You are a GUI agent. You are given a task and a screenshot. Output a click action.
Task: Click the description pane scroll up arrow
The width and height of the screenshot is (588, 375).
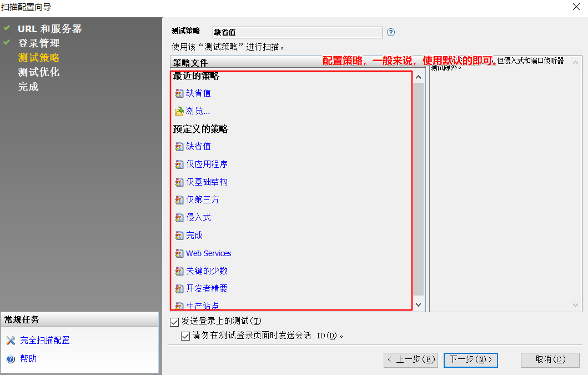point(576,62)
